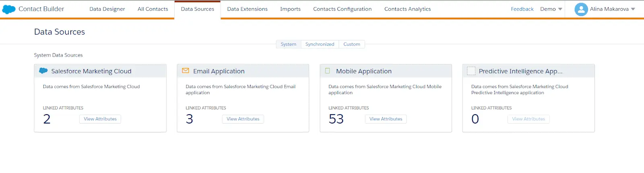
Task: Go to the All Contacts tab
Action: tap(153, 9)
